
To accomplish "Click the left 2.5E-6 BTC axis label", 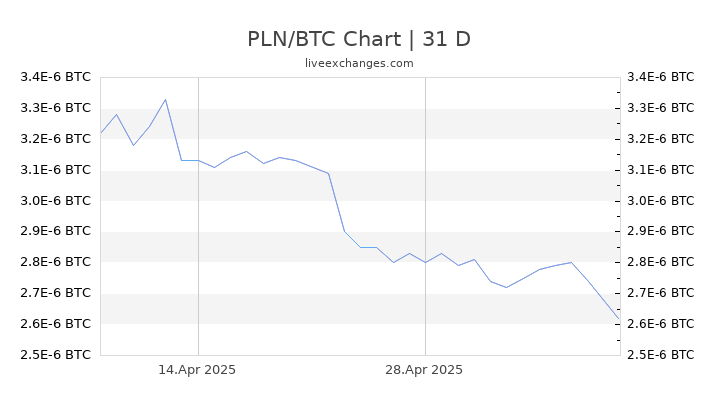I will pyautogui.click(x=56, y=355).
